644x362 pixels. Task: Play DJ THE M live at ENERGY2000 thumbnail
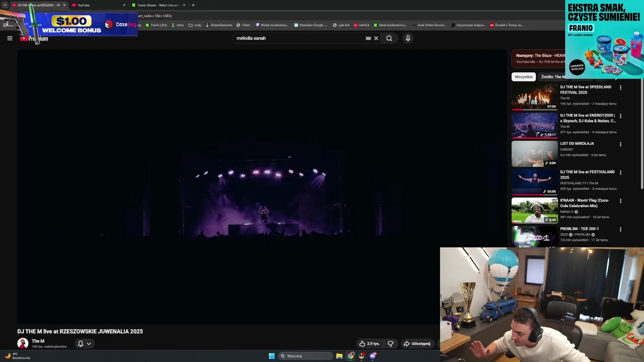click(x=535, y=125)
